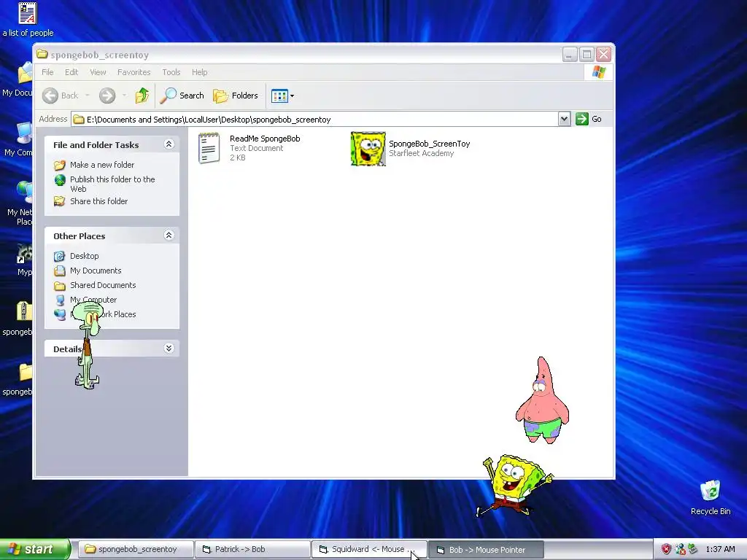Click the Squidward character on screen

pos(88,344)
